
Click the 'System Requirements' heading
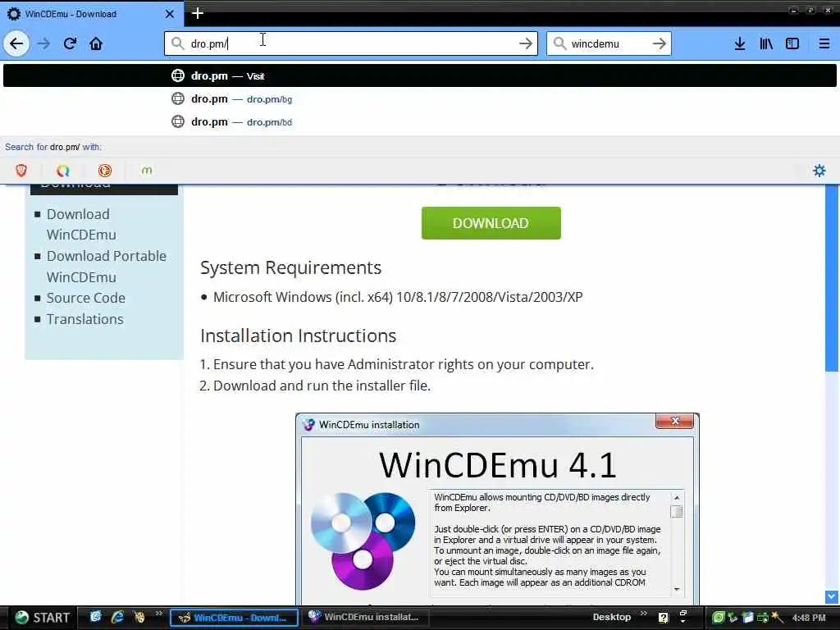point(291,267)
